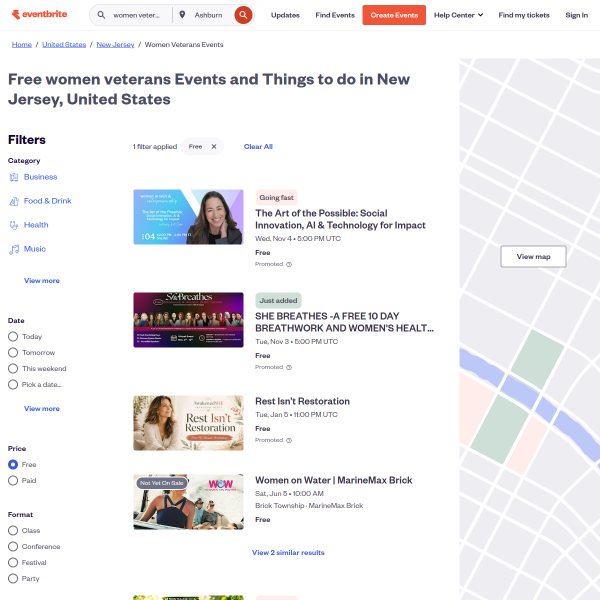Click Promoted info icon under SHE BREATHES
This screenshot has width=600, height=600.
click(289, 367)
